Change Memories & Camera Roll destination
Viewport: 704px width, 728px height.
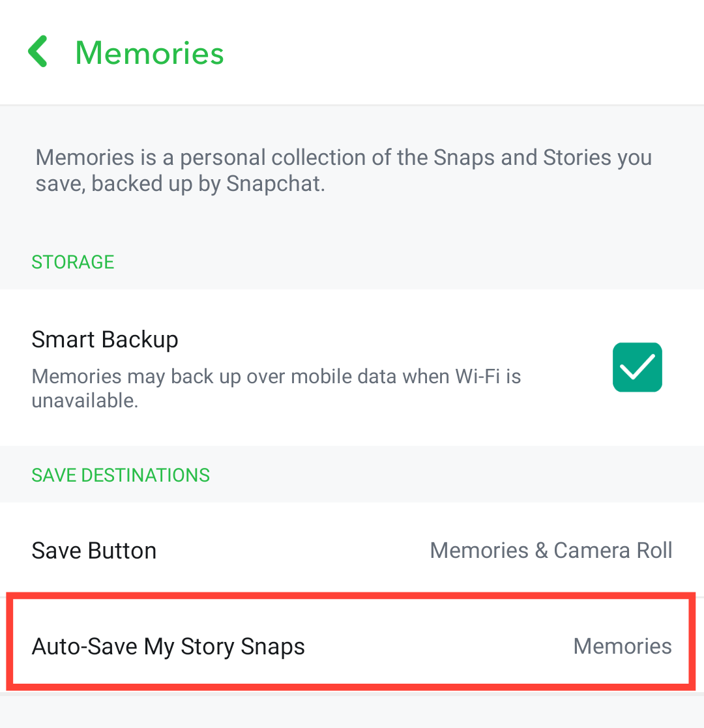coord(551,550)
